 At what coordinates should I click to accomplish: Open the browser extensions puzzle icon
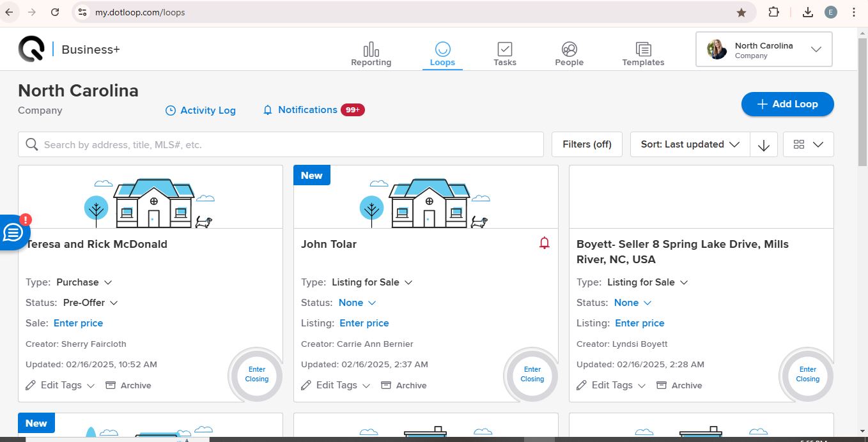coord(773,12)
